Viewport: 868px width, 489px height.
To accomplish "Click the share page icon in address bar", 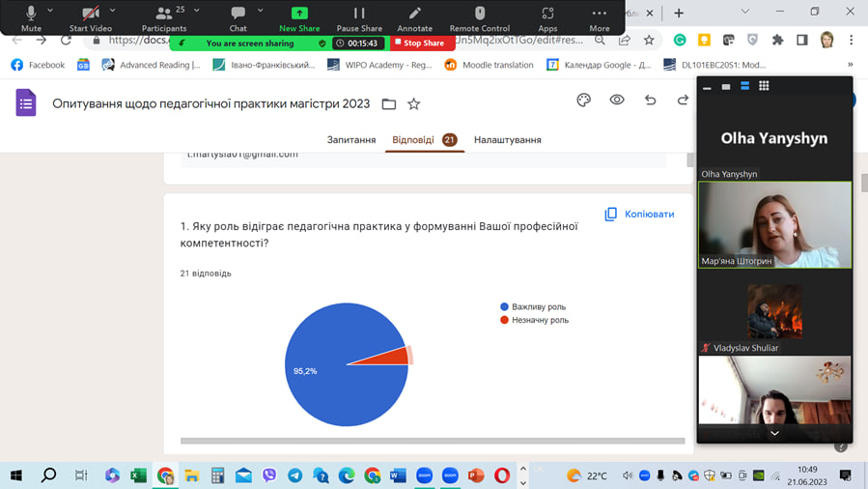I will tap(625, 40).
